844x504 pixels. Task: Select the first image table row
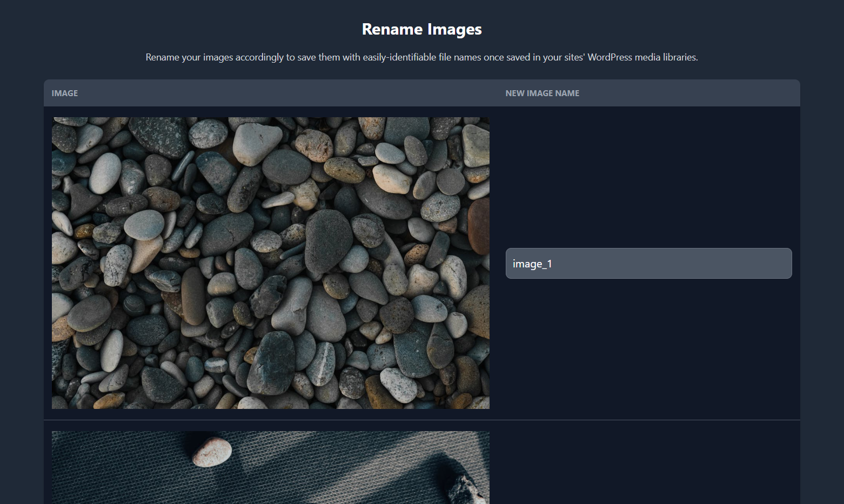pyautogui.click(x=421, y=263)
